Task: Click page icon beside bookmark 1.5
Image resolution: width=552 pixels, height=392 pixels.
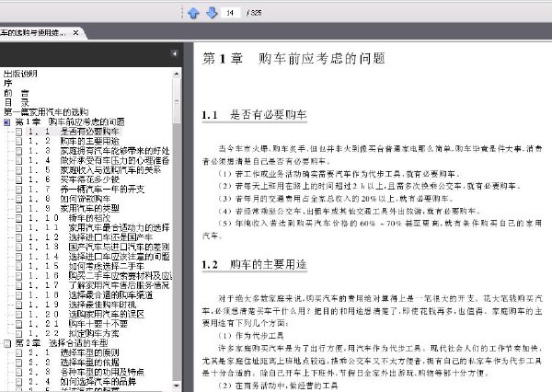Action: click(x=18, y=170)
